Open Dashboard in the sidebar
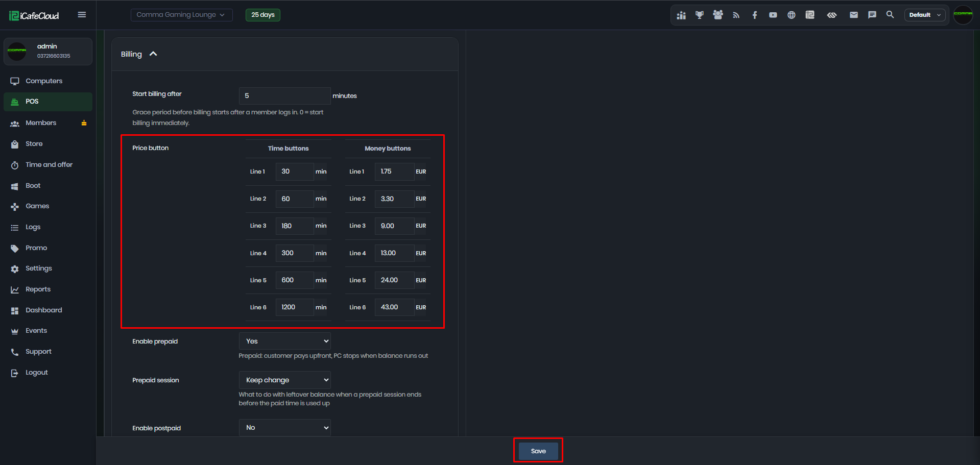Image resolution: width=980 pixels, height=465 pixels. click(x=48, y=310)
